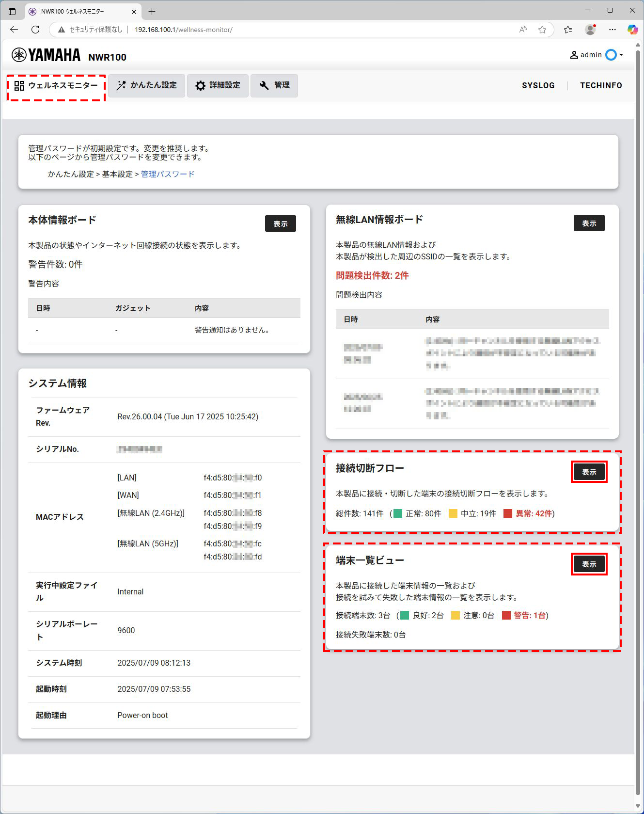
Task: Open the tab actions menu button
Action: (12, 11)
